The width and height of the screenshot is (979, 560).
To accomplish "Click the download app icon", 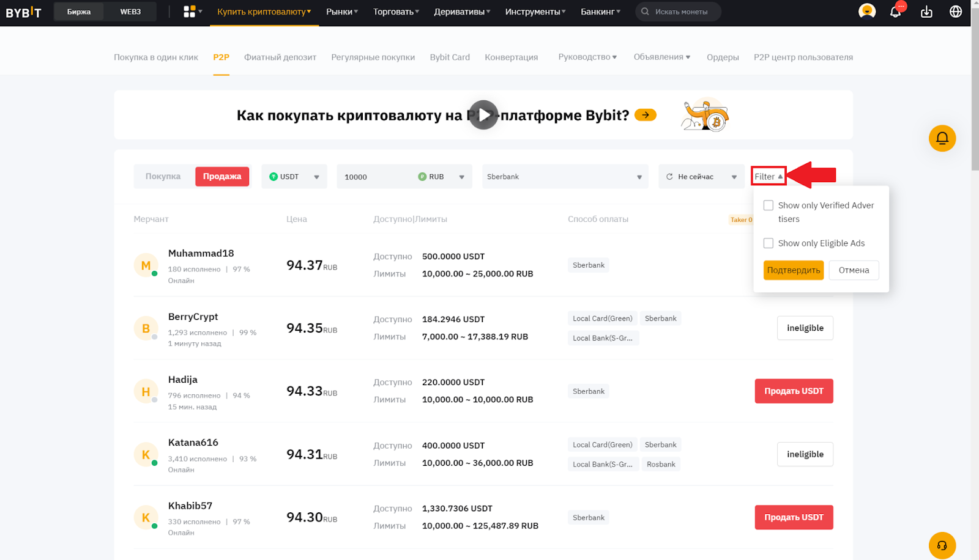I will point(926,12).
